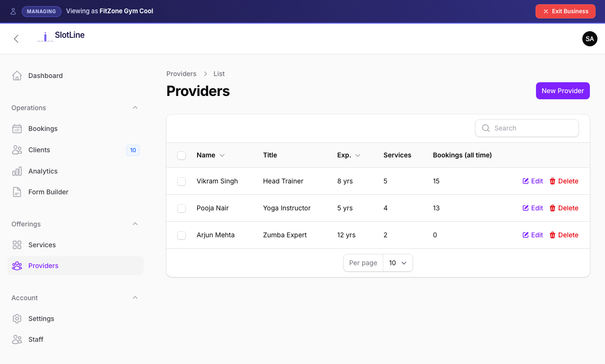605x364 pixels.
Task: Click the user icon in the managing banner
Action: (13, 11)
